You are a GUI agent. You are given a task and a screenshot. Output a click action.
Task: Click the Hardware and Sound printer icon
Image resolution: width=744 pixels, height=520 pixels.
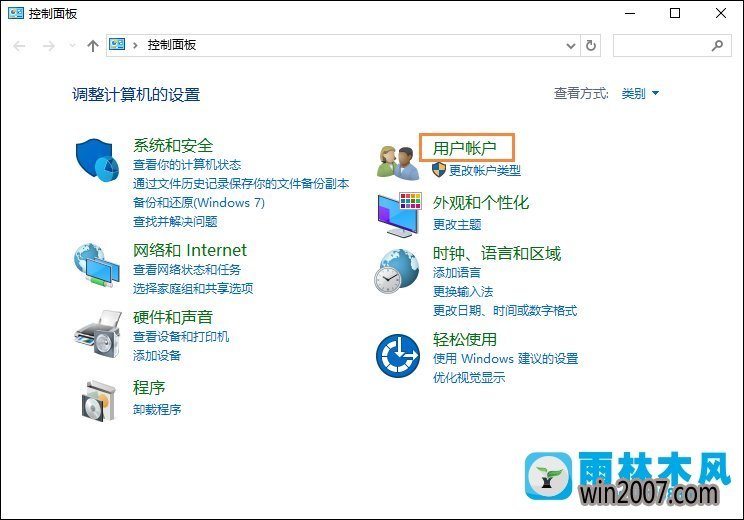pyautogui.click(x=98, y=334)
